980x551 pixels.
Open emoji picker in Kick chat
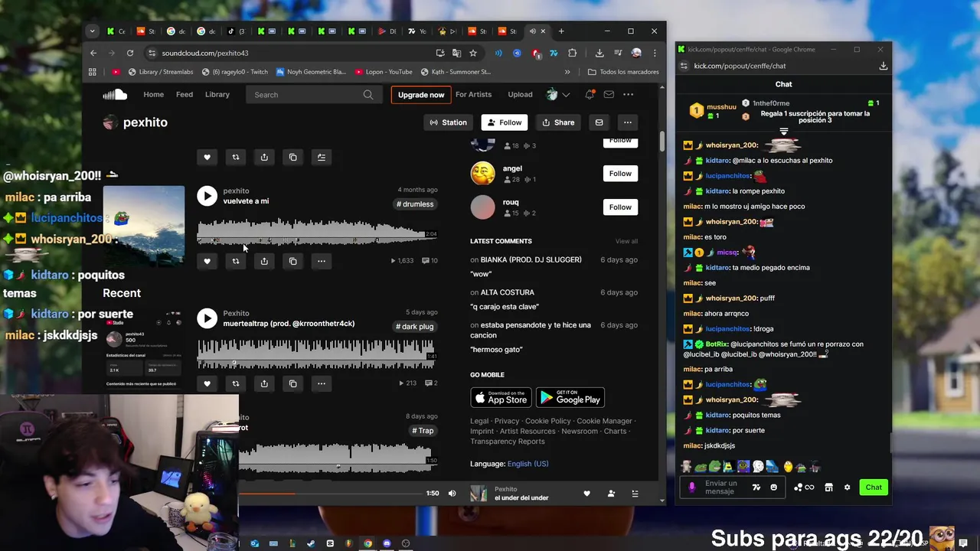click(773, 487)
